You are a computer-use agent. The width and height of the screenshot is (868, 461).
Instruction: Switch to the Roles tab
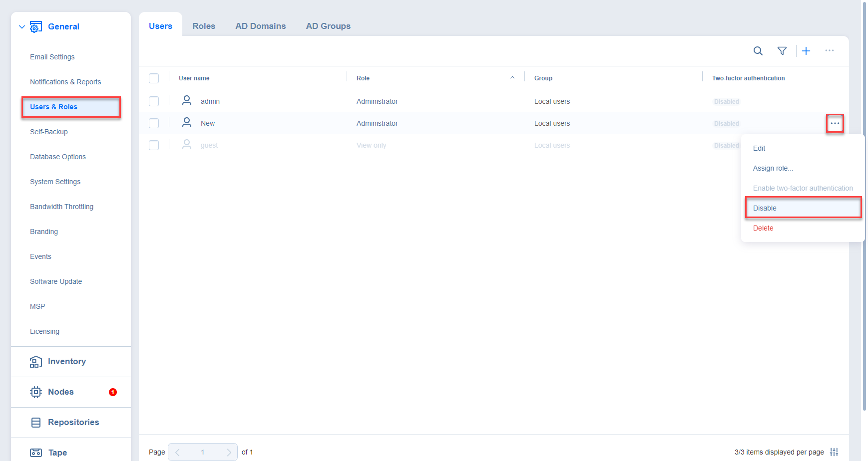(x=204, y=26)
